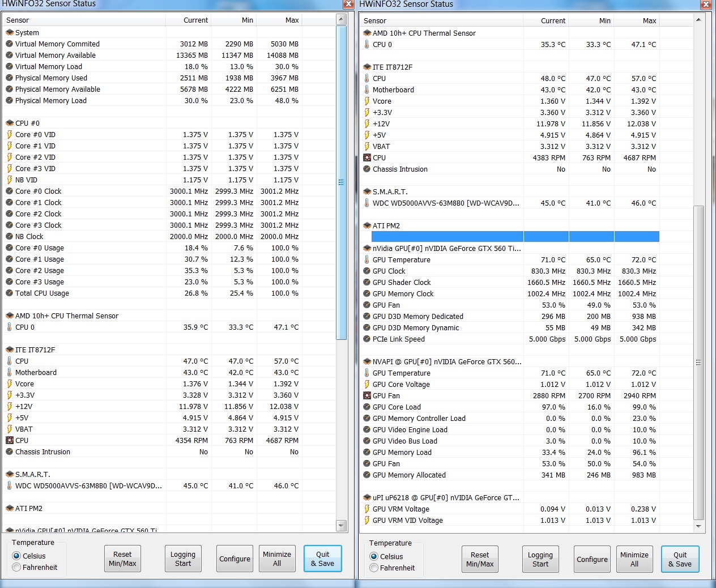The image size is (716, 588).
Task: Click Virtual Memory Load icon
Action: point(10,67)
